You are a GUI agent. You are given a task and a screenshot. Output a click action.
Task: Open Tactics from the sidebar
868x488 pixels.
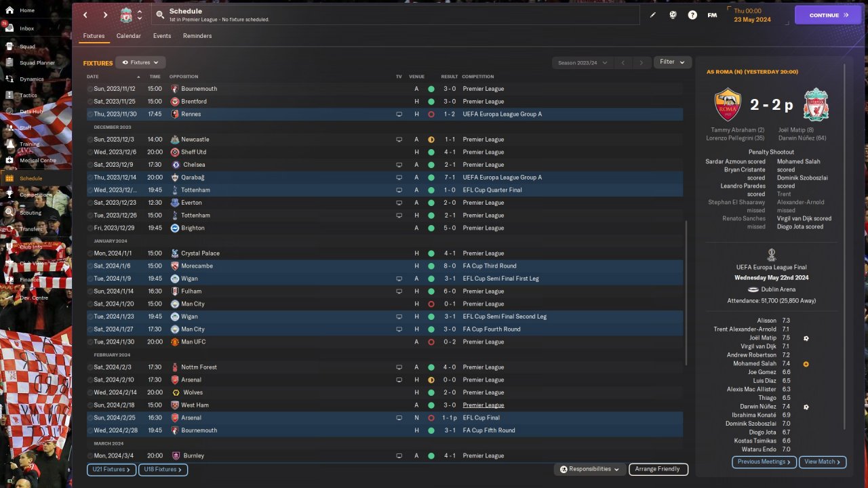tap(28, 96)
